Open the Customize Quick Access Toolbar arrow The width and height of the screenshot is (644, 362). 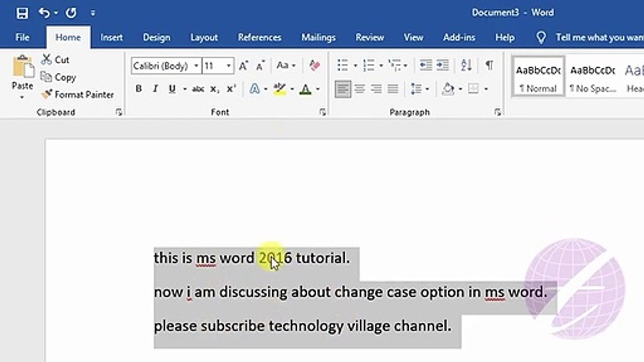[x=93, y=13]
